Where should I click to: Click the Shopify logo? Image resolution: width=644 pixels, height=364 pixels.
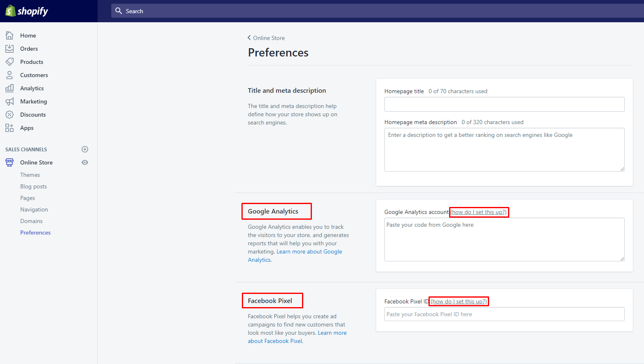27,11
